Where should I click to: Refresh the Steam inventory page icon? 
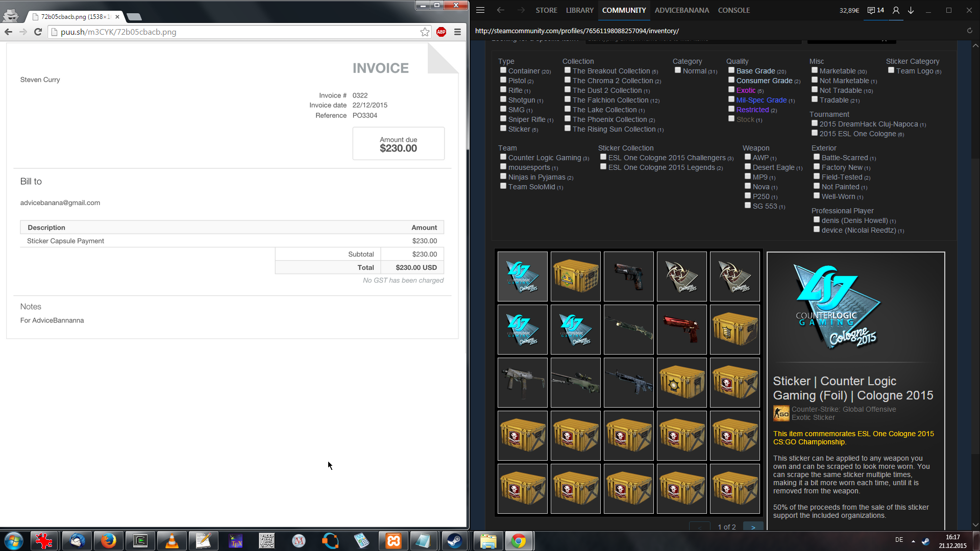pos(969,31)
